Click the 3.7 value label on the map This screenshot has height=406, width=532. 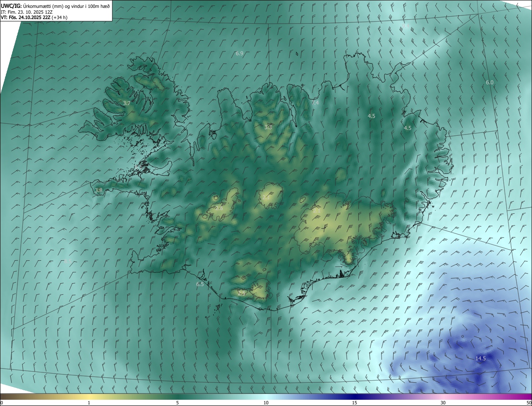click(x=127, y=103)
